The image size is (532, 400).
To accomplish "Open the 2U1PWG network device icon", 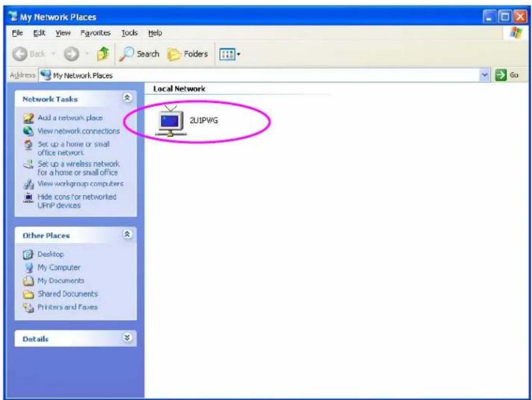I will [170, 121].
